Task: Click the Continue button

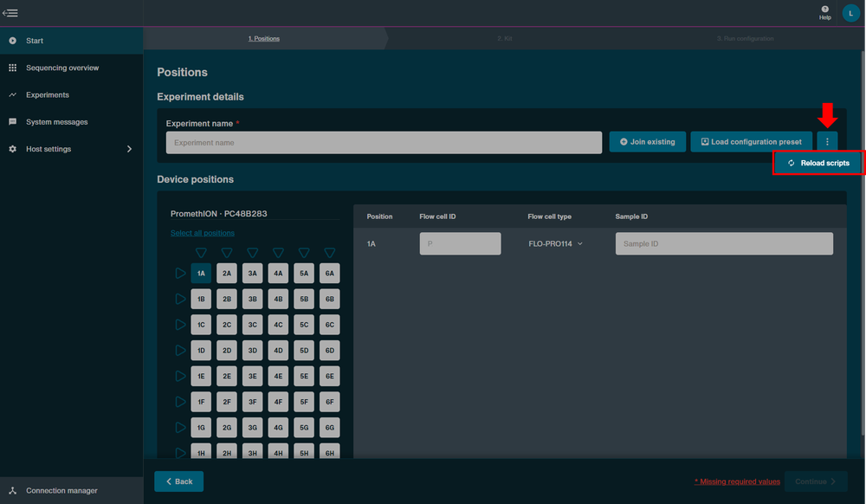Action: [816, 481]
